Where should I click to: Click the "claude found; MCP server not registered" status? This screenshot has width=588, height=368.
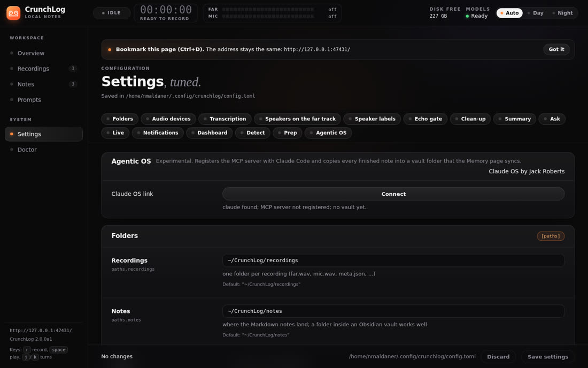(x=295, y=207)
